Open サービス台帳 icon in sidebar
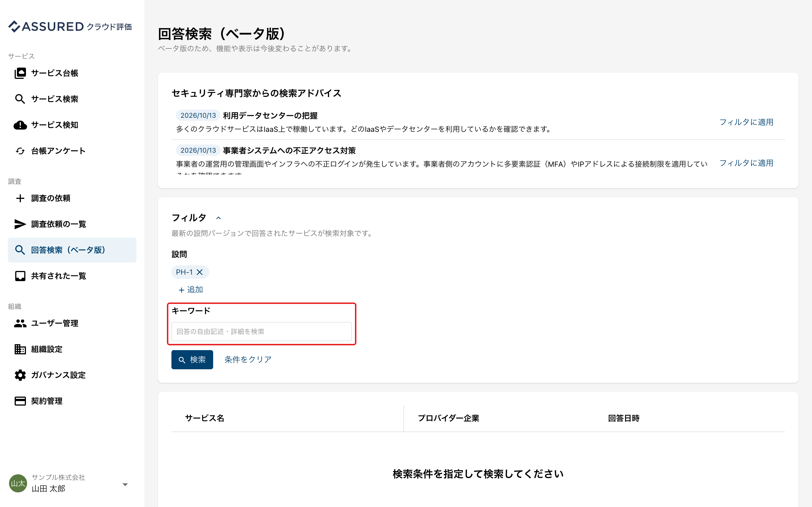The image size is (812, 507). [x=20, y=73]
